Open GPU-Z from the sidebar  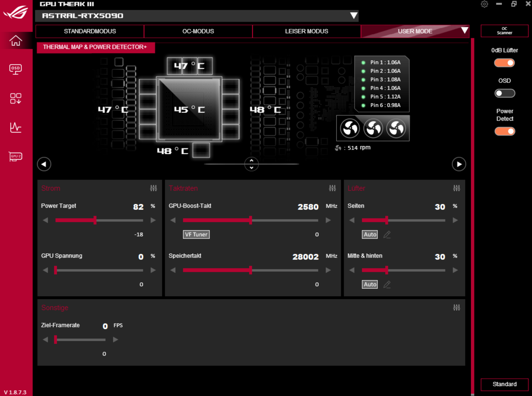click(x=16, y=156)
